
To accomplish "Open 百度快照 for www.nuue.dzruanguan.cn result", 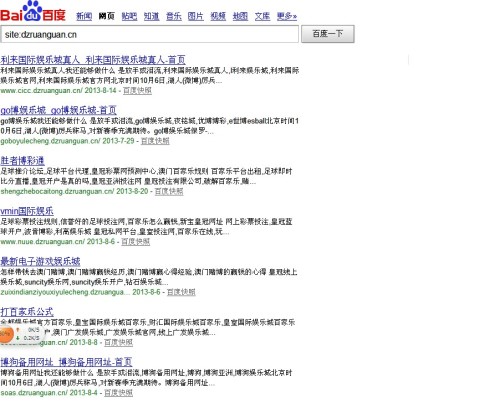I will click(135, 241).
